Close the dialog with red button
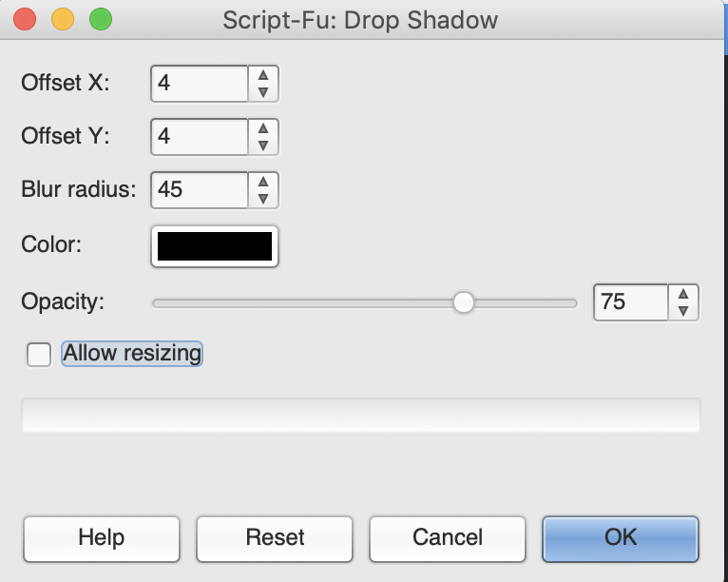 pyautogui.click(x=25, y=19)
